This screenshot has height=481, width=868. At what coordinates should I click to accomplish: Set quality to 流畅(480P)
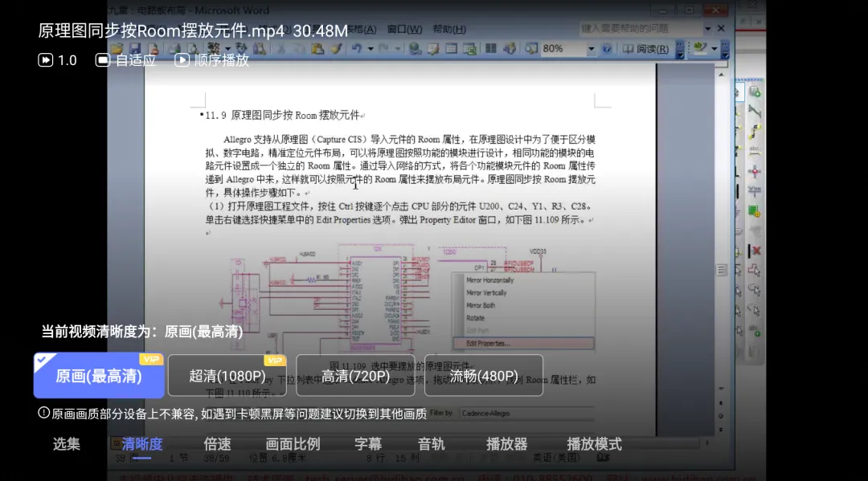point(483,376)
